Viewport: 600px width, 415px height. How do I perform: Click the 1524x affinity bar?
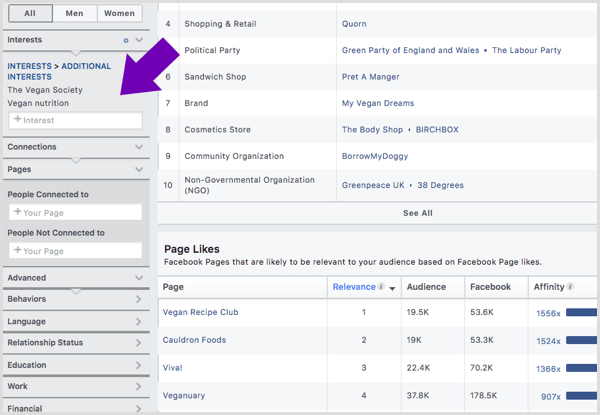point(581,340)
